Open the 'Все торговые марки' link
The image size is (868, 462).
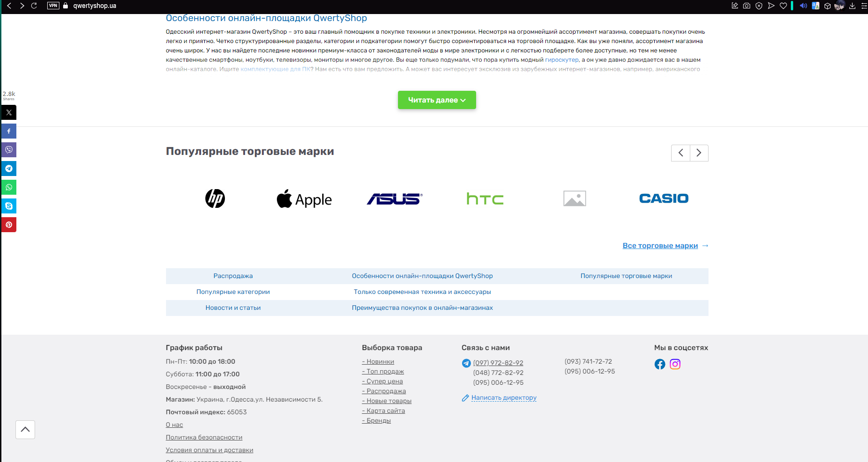click(x=660, y=246)
